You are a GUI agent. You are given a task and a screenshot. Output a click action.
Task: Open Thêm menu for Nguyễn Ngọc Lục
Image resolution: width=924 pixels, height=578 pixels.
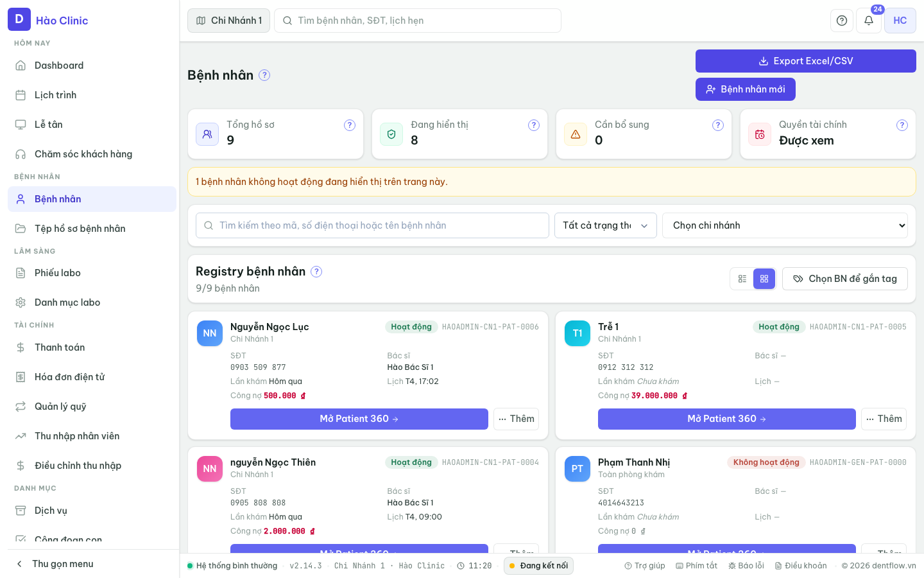tap(516, 419)
